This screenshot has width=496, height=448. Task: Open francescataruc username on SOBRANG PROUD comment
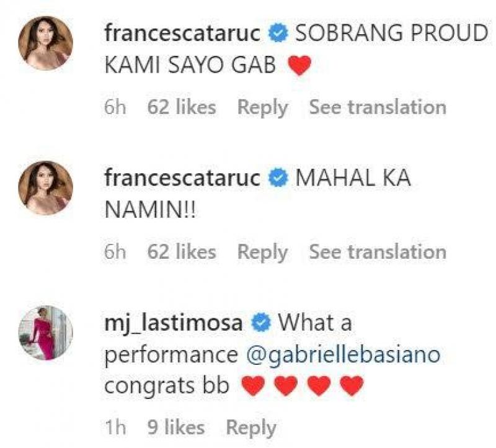tap(182, 34)
